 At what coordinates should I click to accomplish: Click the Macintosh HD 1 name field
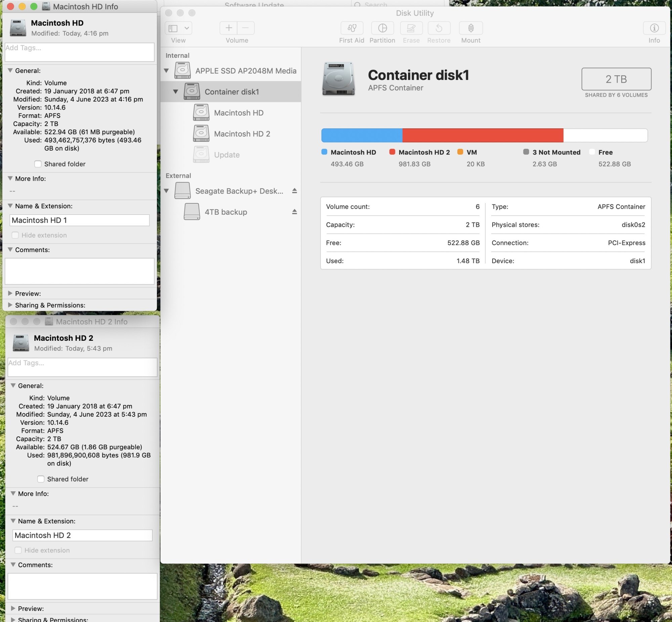point(79,220)
